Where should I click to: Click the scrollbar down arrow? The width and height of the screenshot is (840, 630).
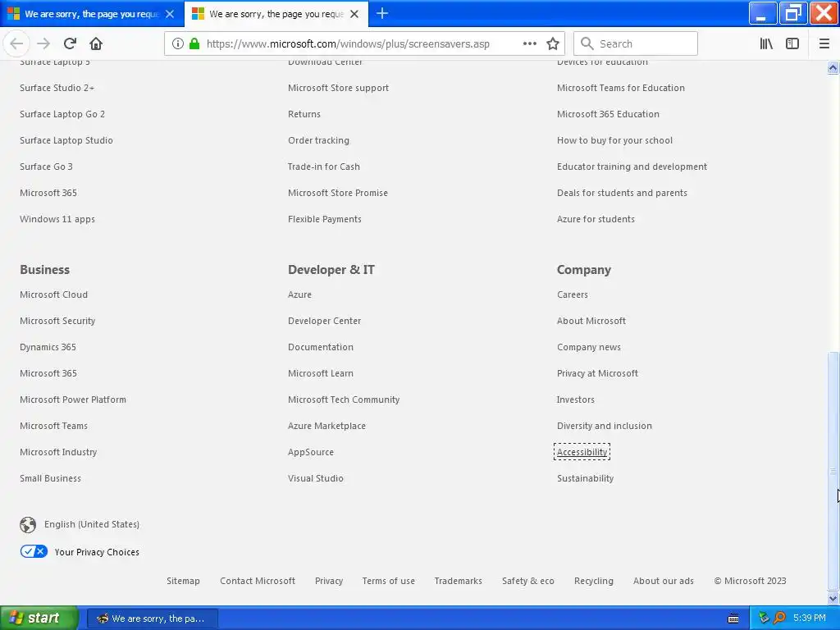click(x=833, y=598)
